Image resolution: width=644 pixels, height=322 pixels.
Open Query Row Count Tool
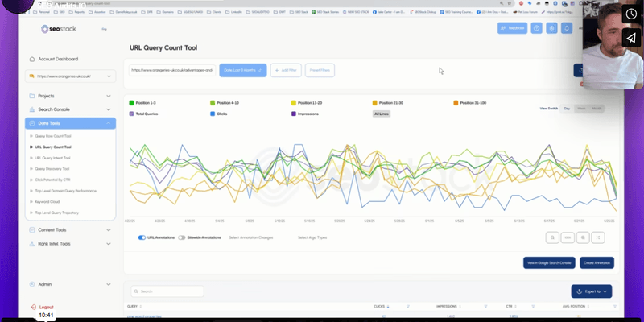pyautogui.click(x=53, y=136)
